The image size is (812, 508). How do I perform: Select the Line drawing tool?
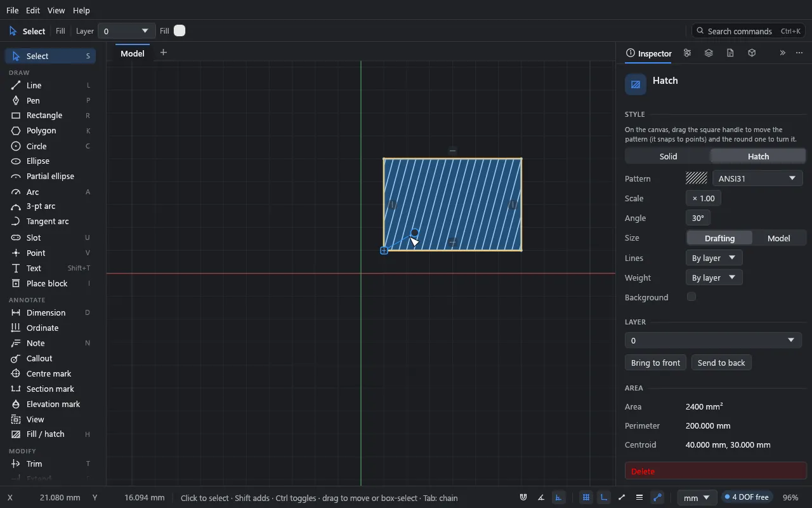point(50,85)
